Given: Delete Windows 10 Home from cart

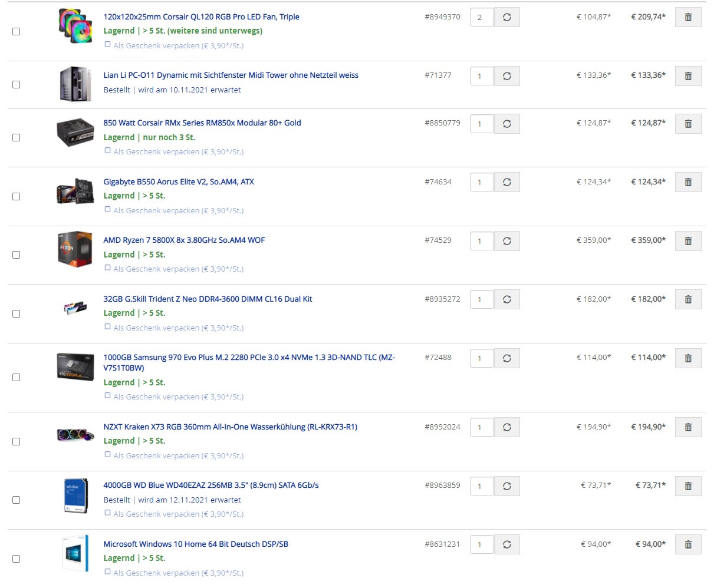Looking at the screenshot, I should tap(688, 544).
